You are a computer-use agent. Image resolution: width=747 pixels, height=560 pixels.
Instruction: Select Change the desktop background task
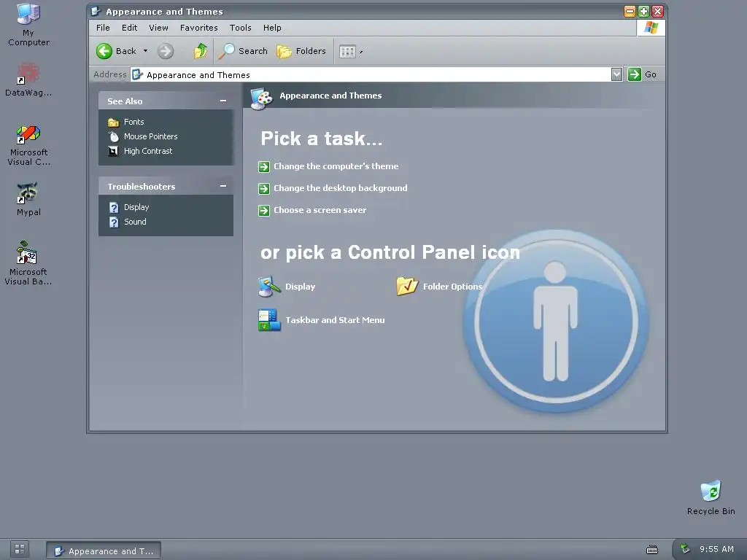[x=340, y=188]
